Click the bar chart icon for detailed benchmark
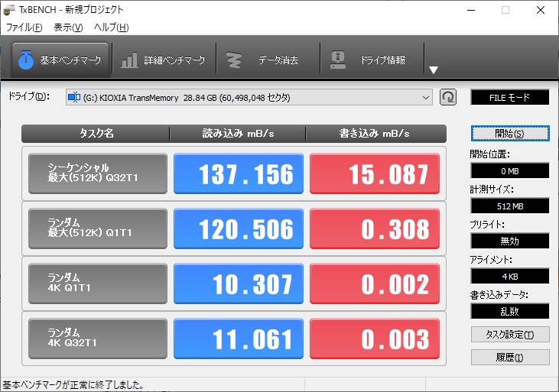This screenshot has width=559, height=392. pyautogui.click(x=129, y=60)
